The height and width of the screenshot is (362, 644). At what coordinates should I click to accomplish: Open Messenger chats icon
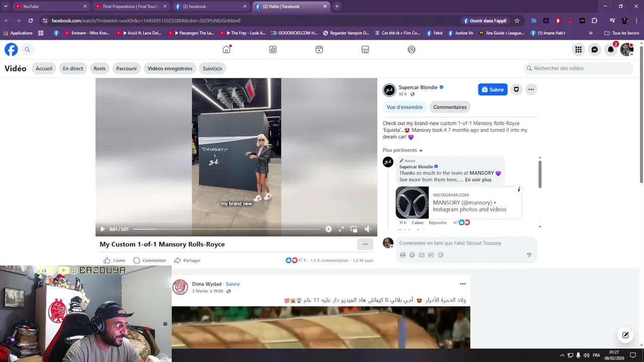(x=595, y=49)
